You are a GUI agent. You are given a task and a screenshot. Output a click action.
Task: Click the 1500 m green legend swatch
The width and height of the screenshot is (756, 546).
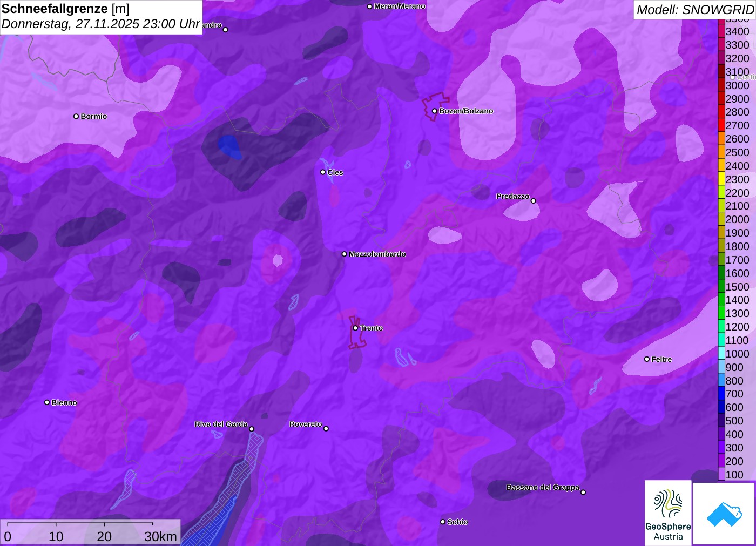pos(721,287)
